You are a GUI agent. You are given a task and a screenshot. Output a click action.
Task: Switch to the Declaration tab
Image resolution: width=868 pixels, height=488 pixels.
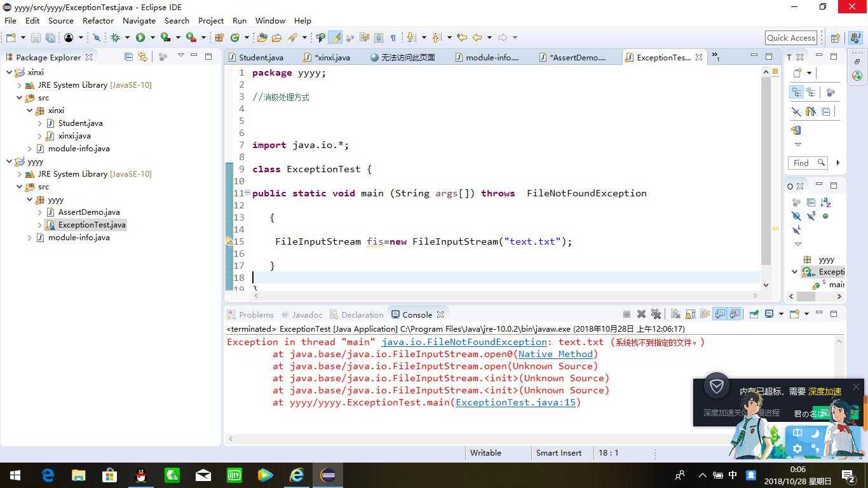pyautogui.click(x=356, y=315)
